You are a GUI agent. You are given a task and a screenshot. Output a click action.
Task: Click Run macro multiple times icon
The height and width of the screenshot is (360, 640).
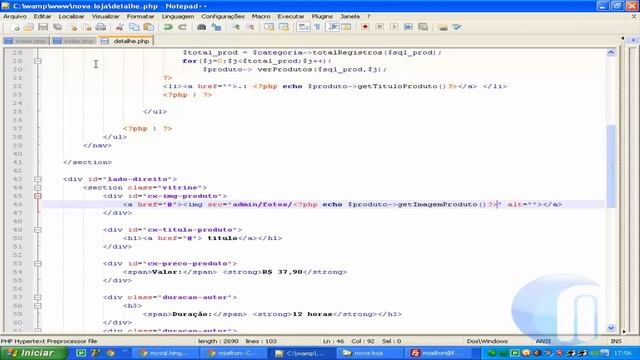coord(408,27)
